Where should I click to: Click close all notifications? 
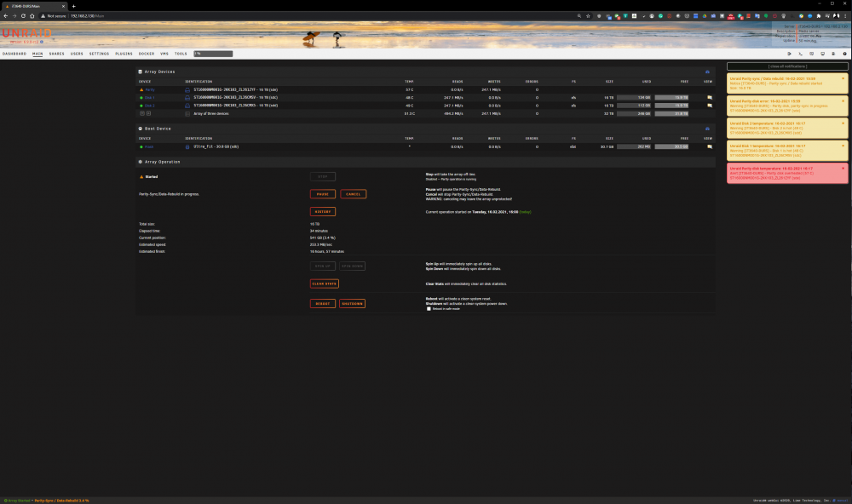click(x=787, y=66)
